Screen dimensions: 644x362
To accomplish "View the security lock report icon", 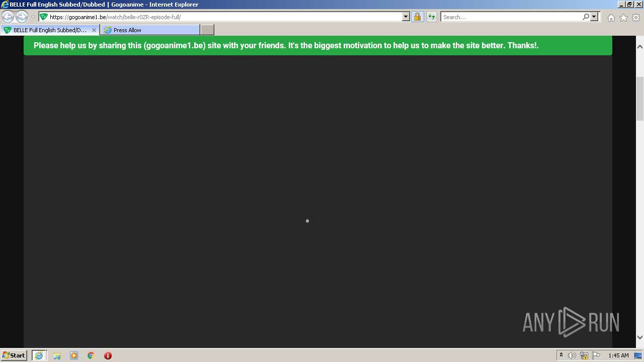I will [417, 17].
